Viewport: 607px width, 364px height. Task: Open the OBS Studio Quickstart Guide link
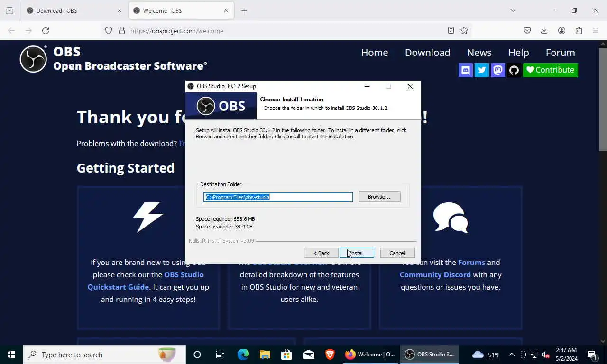click(146, 281)
